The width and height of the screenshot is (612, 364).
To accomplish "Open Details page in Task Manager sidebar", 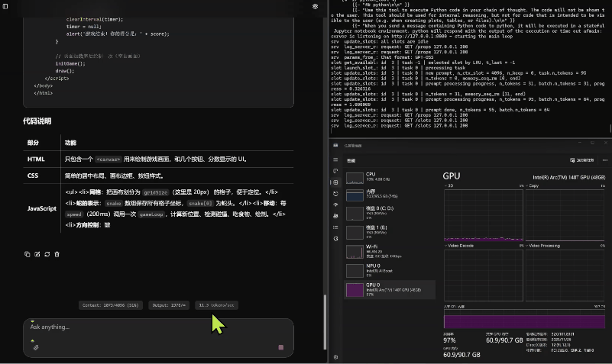I will click(x=335, y=227).
